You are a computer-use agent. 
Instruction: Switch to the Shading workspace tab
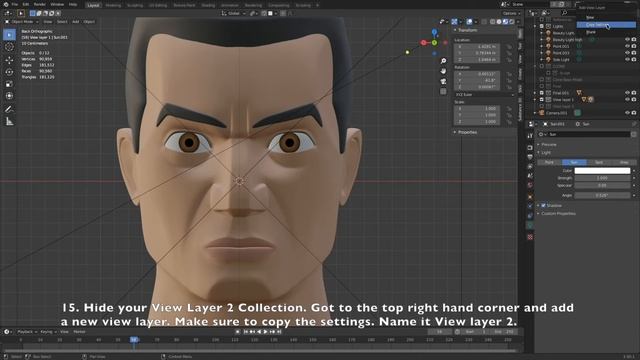tap(208, 5)
